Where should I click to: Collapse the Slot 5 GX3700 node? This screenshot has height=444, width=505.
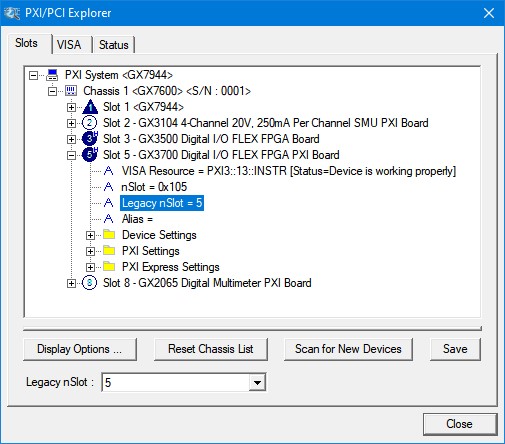click(71, 155)
